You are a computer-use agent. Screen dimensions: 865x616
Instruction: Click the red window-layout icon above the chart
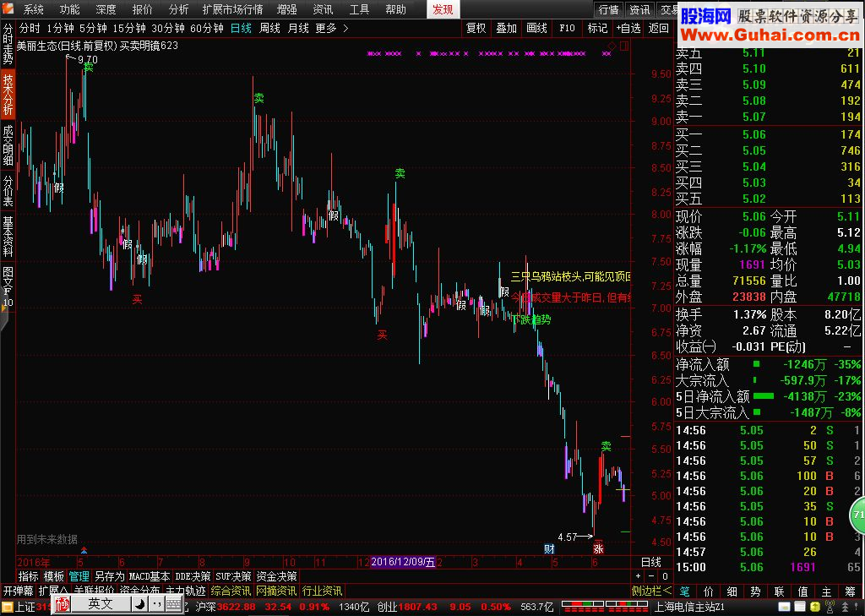[x=624, y=46]
